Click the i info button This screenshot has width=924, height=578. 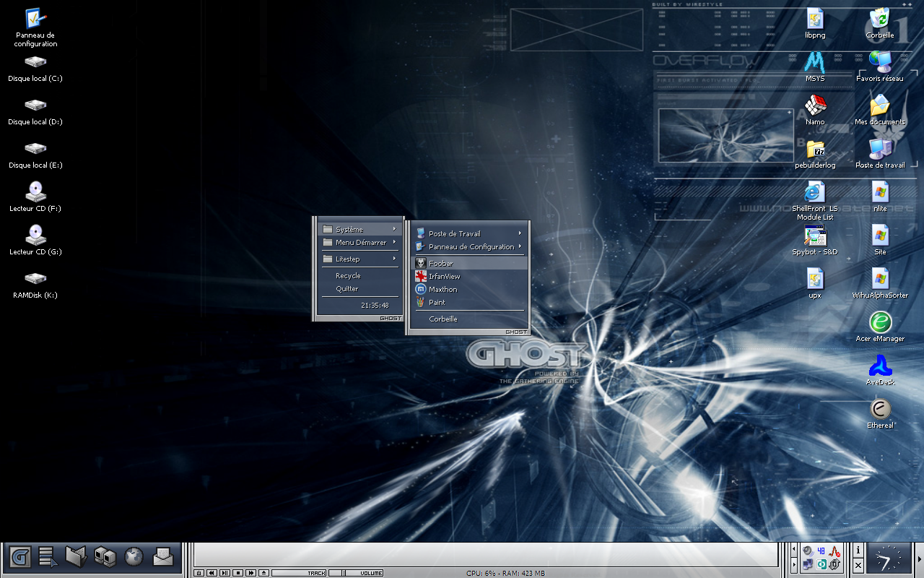(858, 550)
